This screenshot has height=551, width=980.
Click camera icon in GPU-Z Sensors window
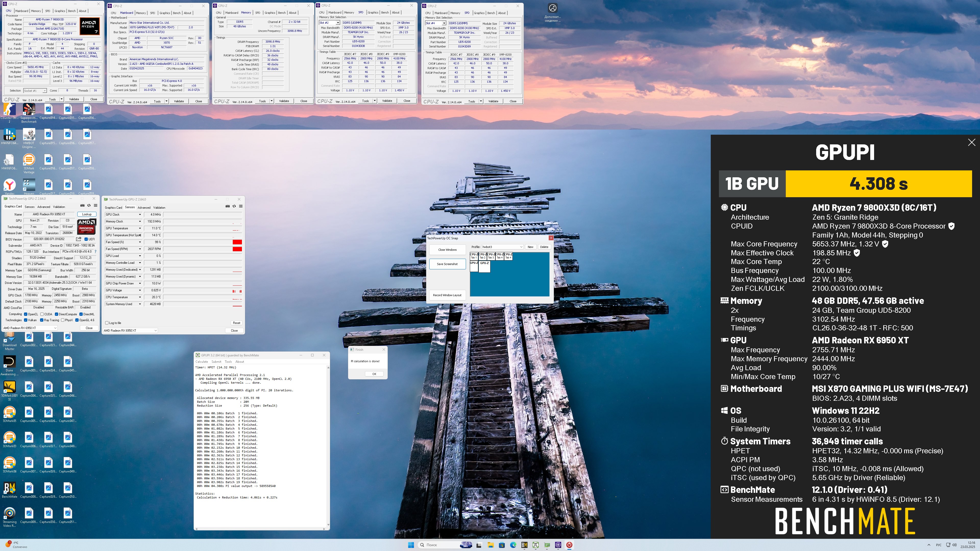227,206
